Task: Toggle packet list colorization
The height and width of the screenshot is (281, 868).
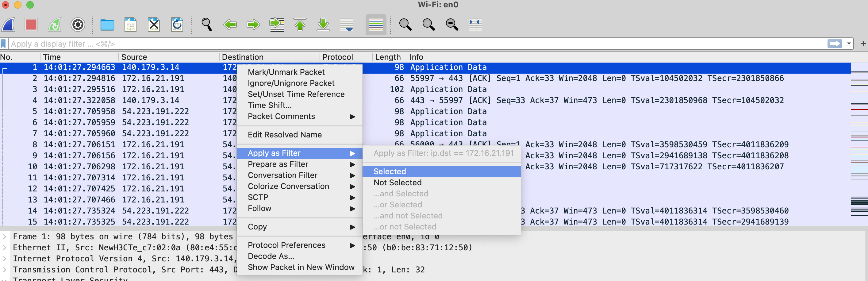Action: pyautogui.click(x=376, y=24)
